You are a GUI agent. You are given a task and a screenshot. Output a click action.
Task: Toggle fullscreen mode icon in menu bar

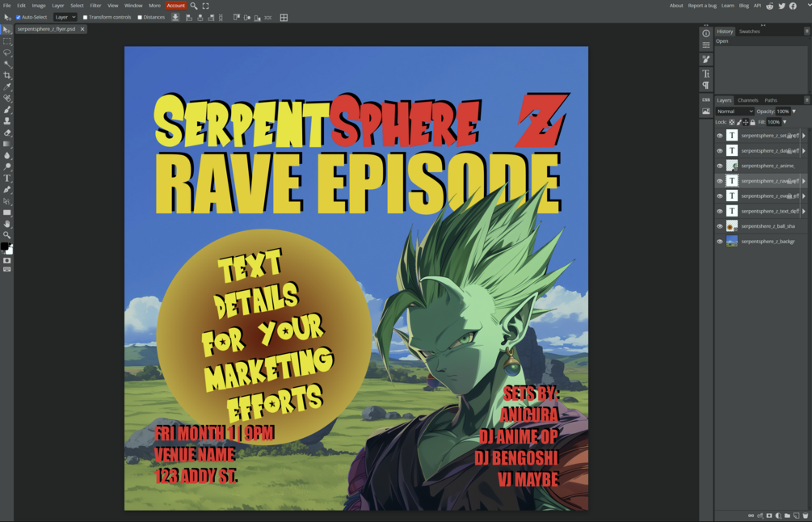[x=205, y=6]
